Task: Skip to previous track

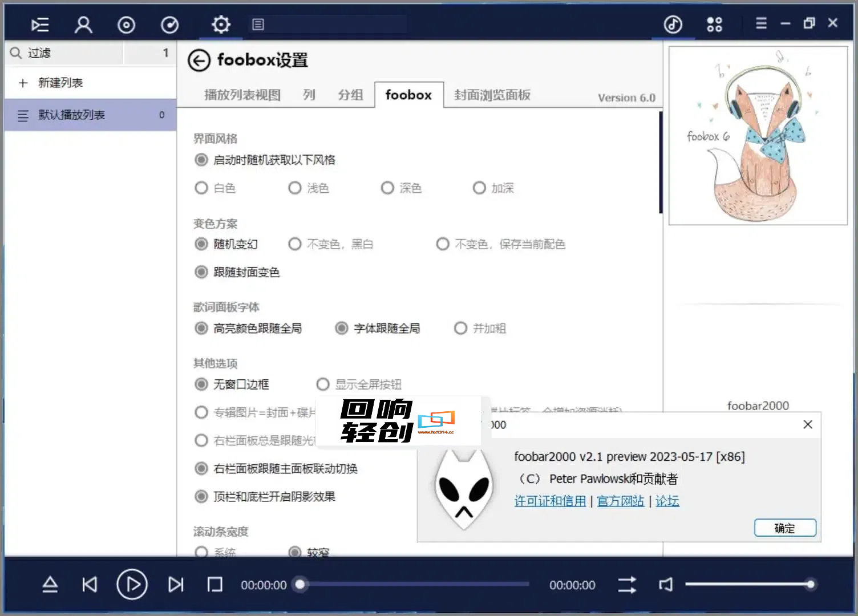Action: pos(90,585)
